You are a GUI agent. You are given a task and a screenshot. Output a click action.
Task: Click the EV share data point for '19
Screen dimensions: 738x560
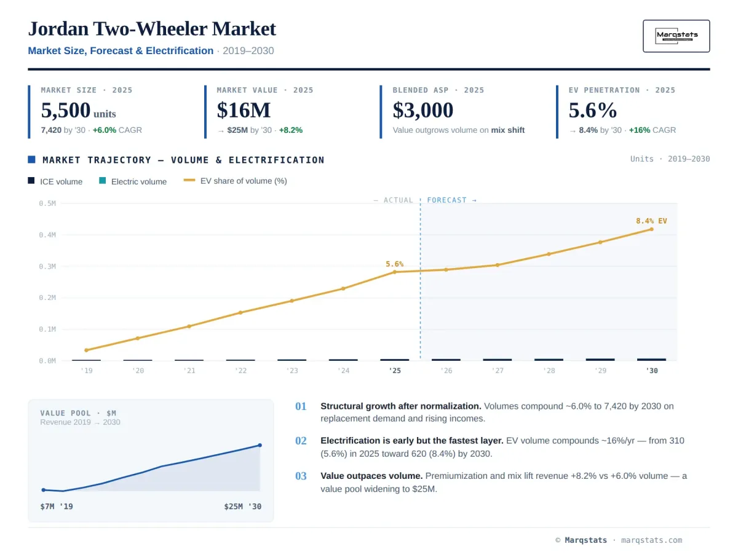tap(86, 350)
